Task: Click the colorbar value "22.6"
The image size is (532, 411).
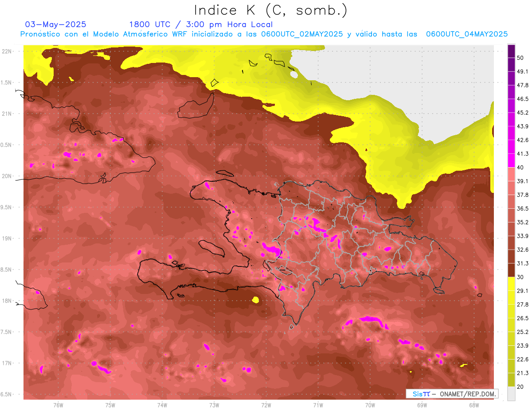Action: coord(523,359)
